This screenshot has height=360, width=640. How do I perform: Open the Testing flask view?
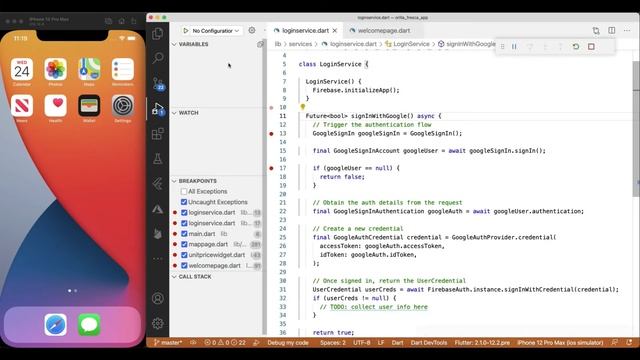coord(158,159)
